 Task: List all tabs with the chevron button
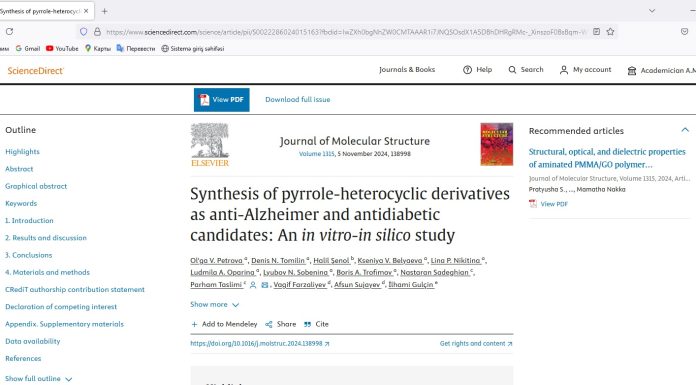pyautogui.click(x=652, y=11)
